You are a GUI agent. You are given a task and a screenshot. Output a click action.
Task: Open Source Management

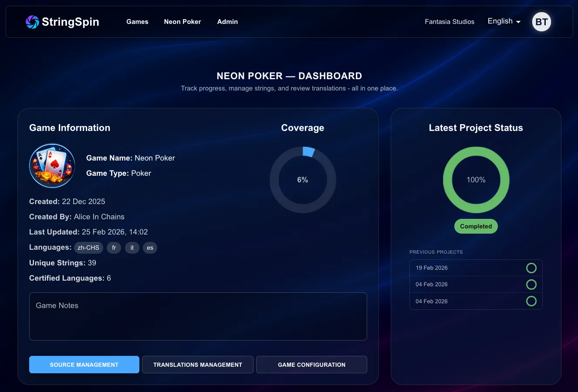(x=84, y=365)
